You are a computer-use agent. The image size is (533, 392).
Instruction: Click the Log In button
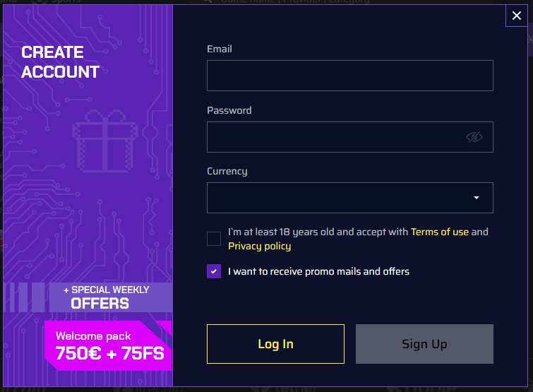click(x=276, y=344)
